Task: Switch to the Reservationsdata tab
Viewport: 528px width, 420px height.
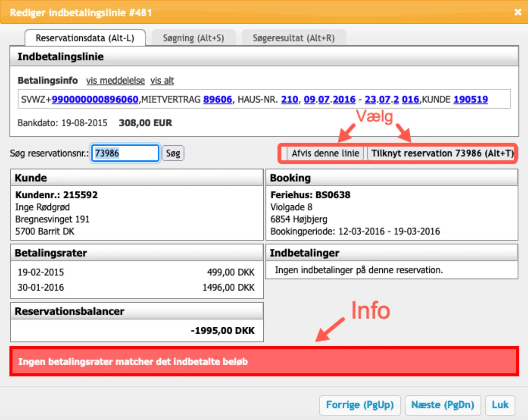Action: (x=85, y=38)
